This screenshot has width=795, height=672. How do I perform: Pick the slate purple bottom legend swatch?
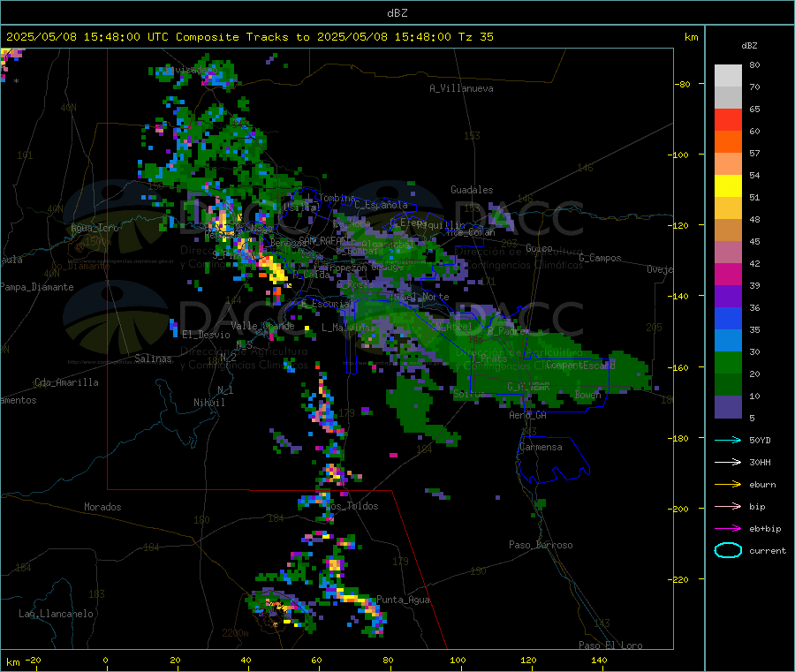728,407
